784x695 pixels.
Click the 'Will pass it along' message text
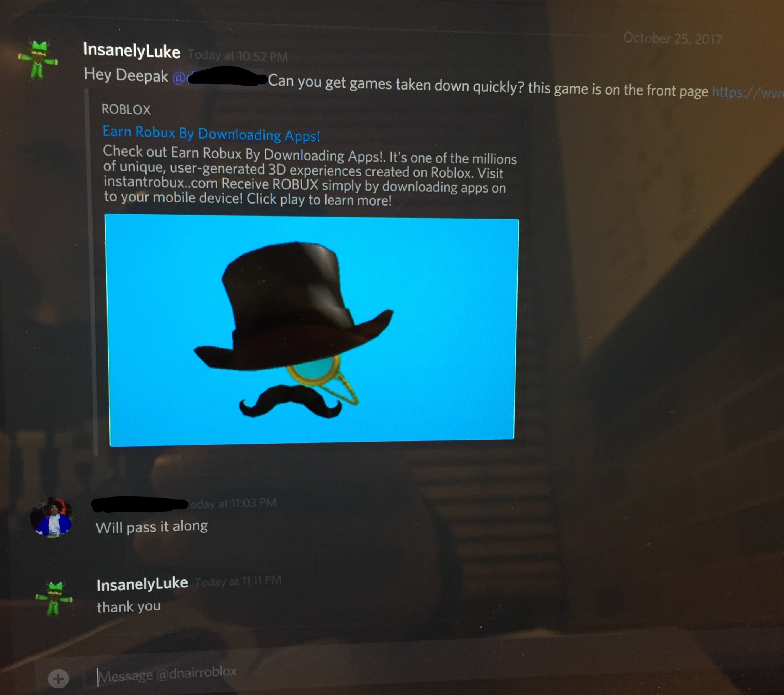click(152, 527)
